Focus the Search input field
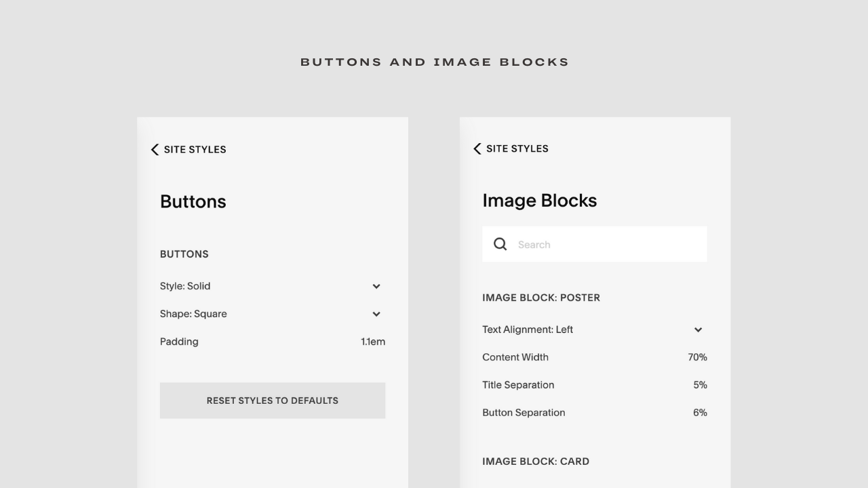Image resolution: width=868 pixels, height=488 pixels. [x=595, y=244]
